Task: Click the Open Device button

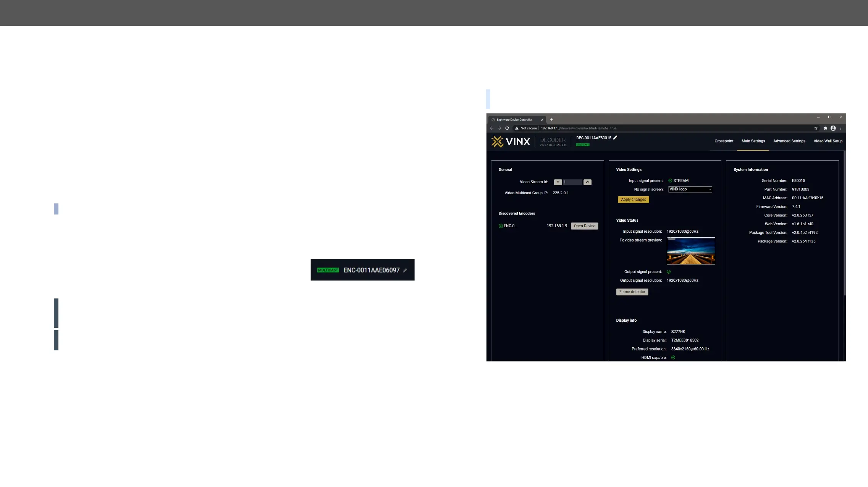Action: point(584,226)
